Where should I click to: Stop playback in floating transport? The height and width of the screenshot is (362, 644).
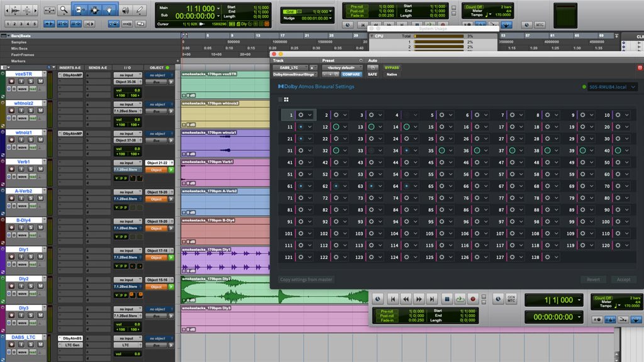click(x=447, y=299)
